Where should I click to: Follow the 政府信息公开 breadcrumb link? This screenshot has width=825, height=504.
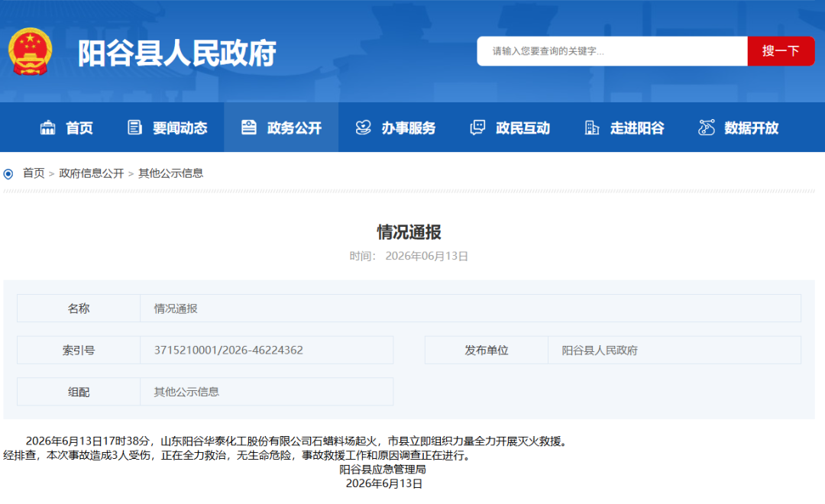[92, 173]
